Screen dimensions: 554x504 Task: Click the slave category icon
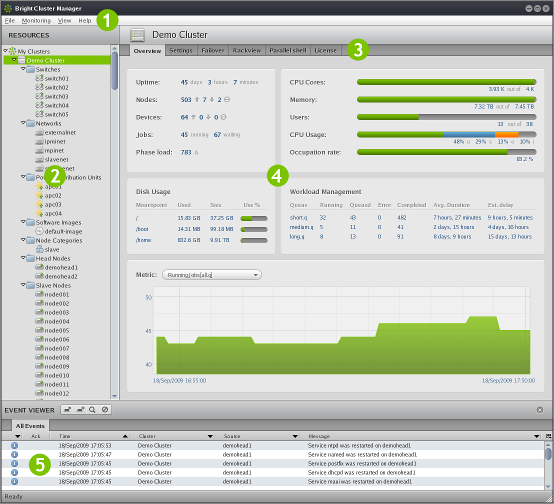(39, 249)
